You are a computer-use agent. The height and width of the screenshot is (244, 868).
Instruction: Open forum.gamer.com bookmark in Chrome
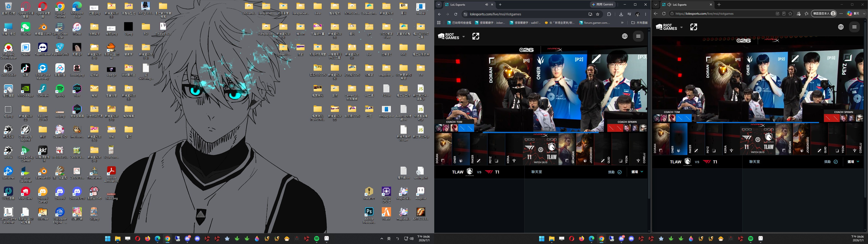[595, 23]
